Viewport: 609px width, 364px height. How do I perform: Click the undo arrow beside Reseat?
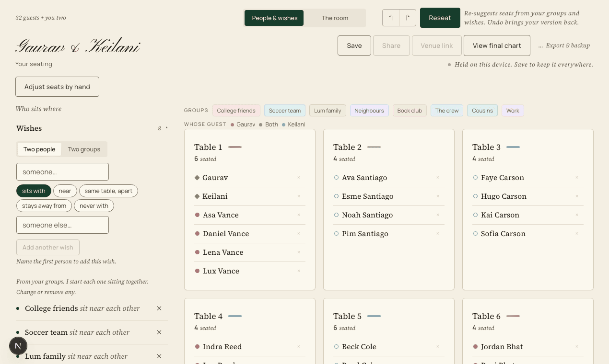point(391,18)
